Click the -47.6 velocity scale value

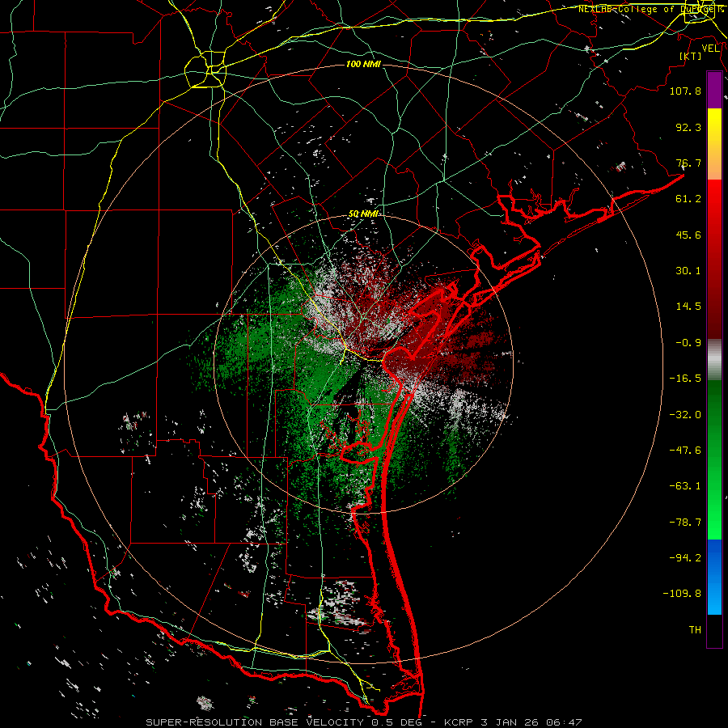tap(685, 451)
